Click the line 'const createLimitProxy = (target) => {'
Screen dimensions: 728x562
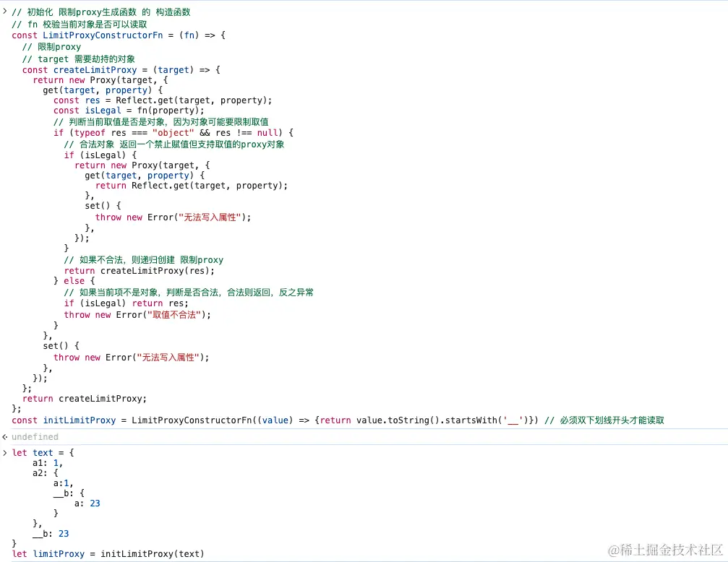121,70
